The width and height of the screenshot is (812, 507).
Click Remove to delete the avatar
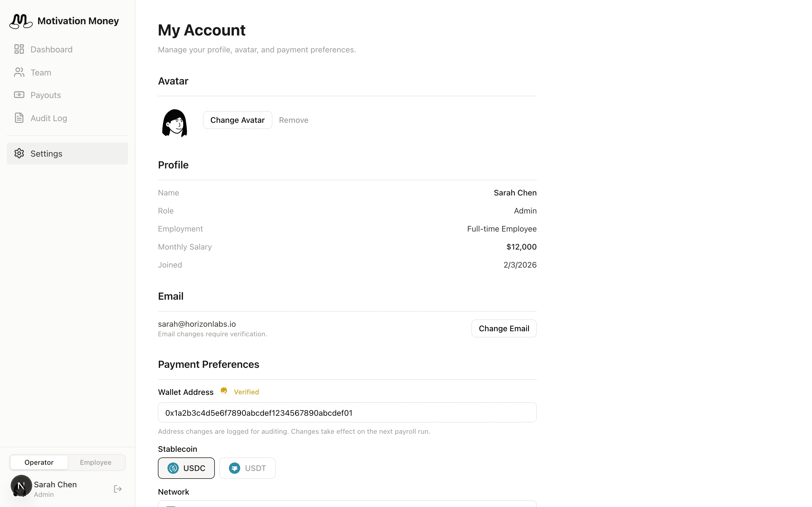click(294, 120)
